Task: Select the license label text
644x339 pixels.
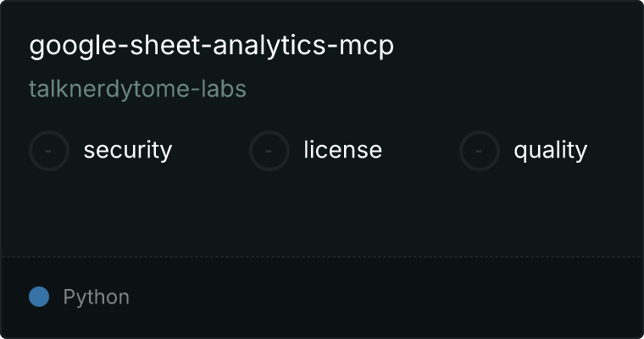Action: [343, 149]
